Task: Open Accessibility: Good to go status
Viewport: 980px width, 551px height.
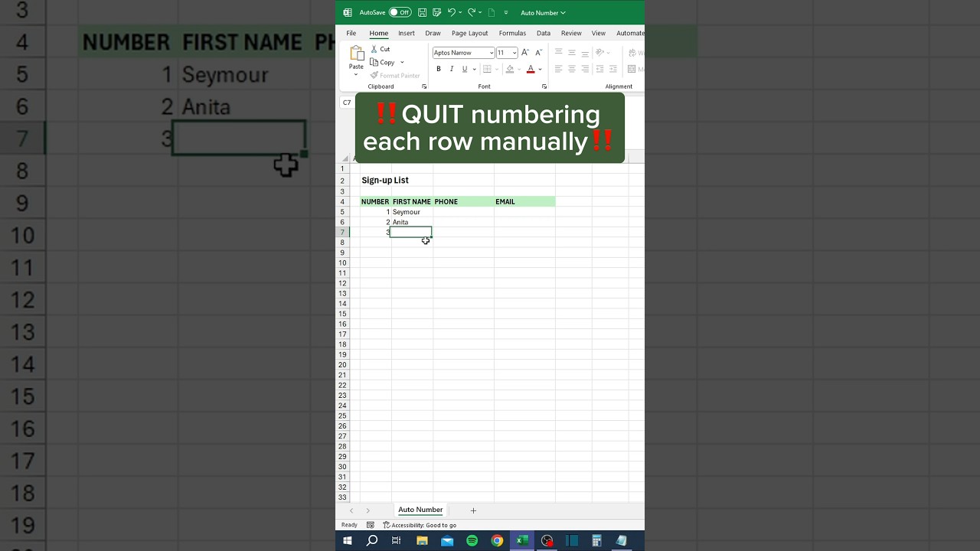Action: click(420, 525)
